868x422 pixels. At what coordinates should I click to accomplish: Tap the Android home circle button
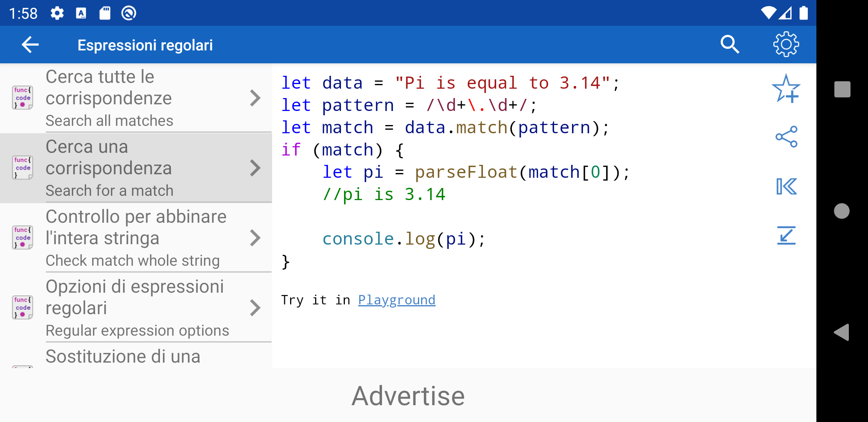click(x=842, y=211)
